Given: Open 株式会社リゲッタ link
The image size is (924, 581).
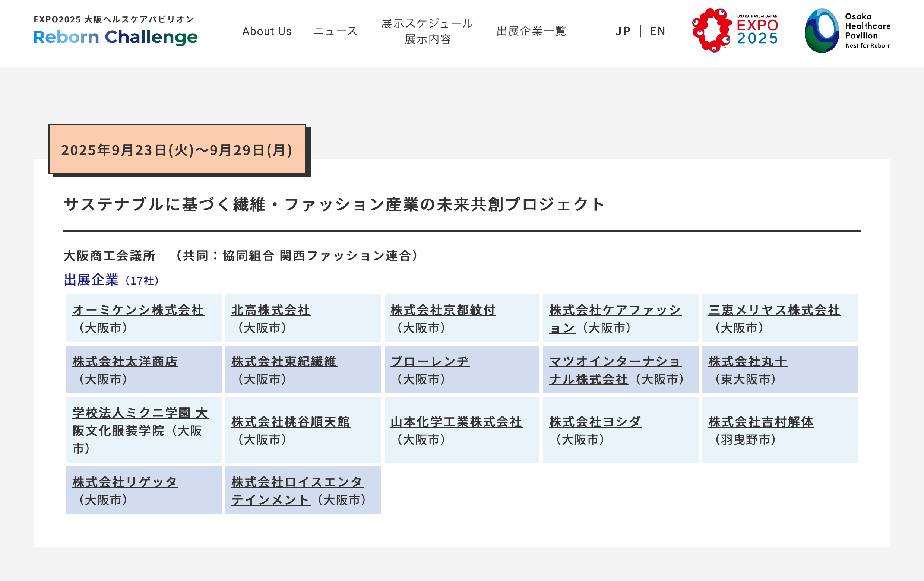Looking at the screenshot, I should point(125,482).
